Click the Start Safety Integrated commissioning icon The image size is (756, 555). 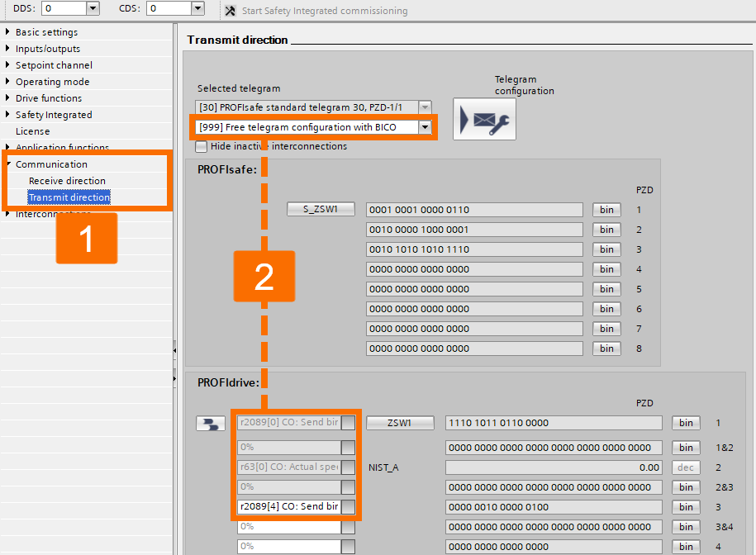click(229, 11)
